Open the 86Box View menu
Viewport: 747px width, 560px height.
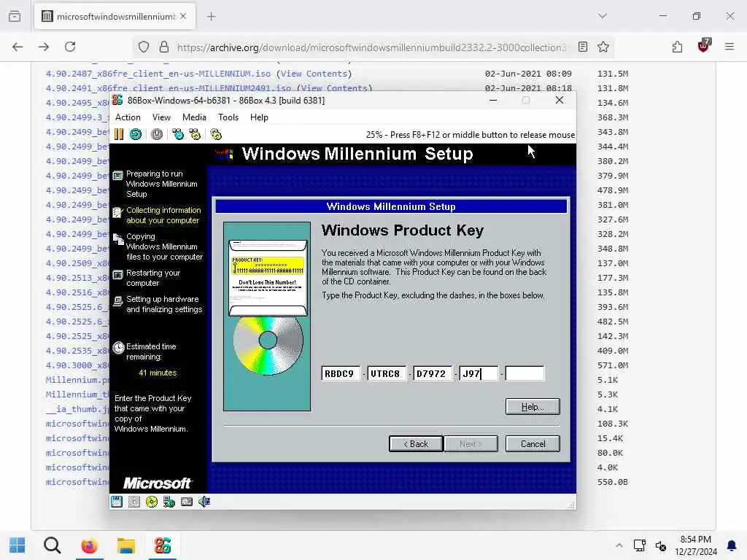pos(161,117)
